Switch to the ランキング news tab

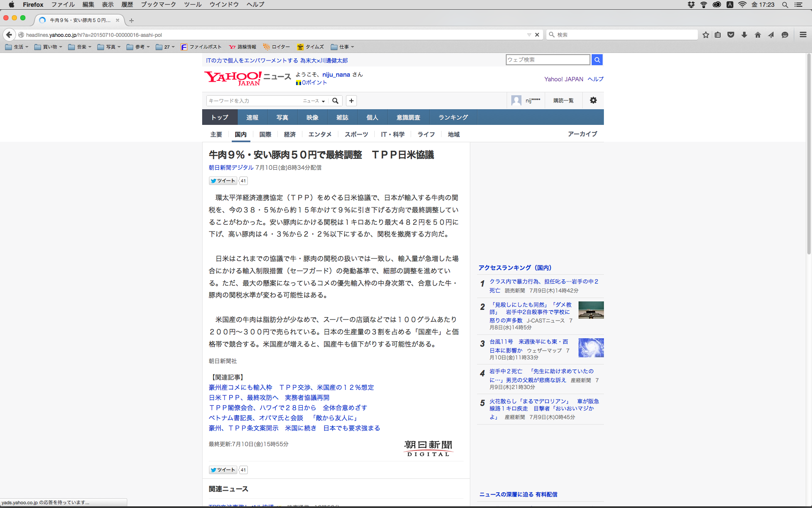pos(453,117)
